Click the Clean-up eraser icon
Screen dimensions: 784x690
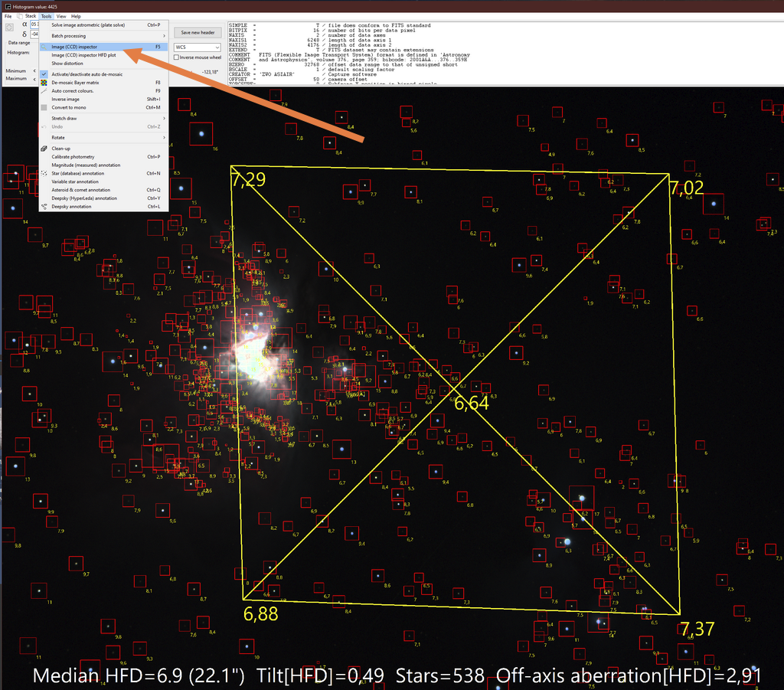click(44, 149)
